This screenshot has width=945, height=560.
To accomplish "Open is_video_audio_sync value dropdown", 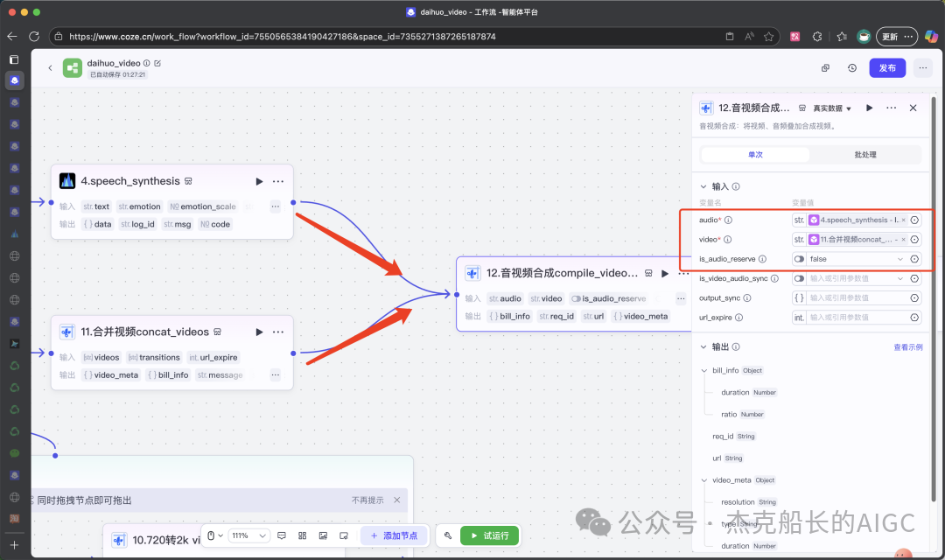I will coord(857,278).
